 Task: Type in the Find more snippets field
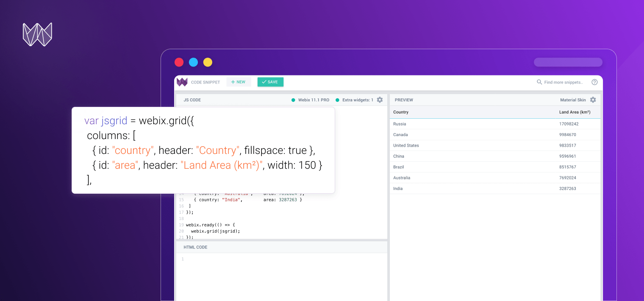click(x=563, y=82)
